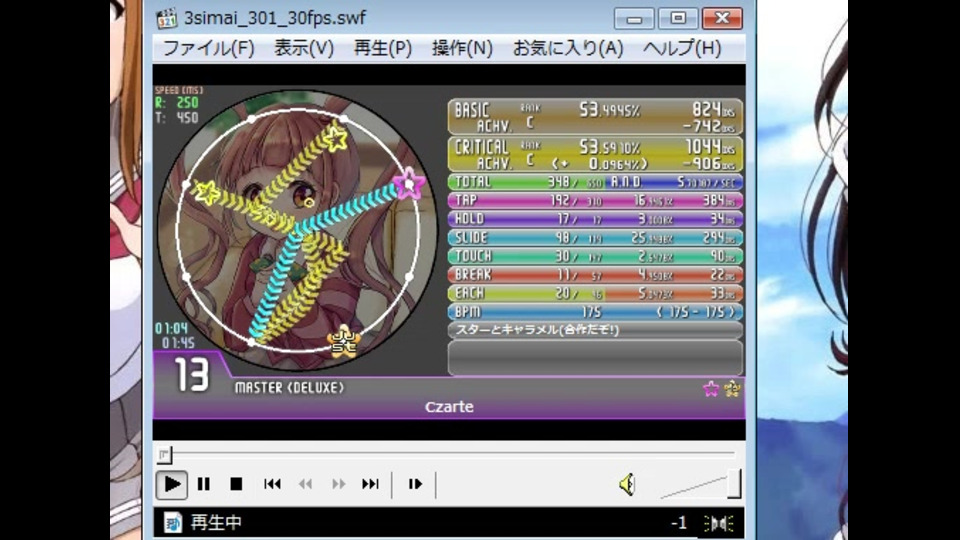Viewport: 960px width, 540px height.
Task: Mute audio with speaker icon
Action: coord(627,485)
